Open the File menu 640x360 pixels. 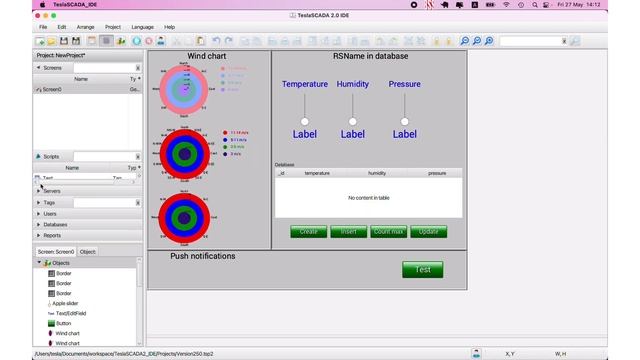[x=43, y=27]
